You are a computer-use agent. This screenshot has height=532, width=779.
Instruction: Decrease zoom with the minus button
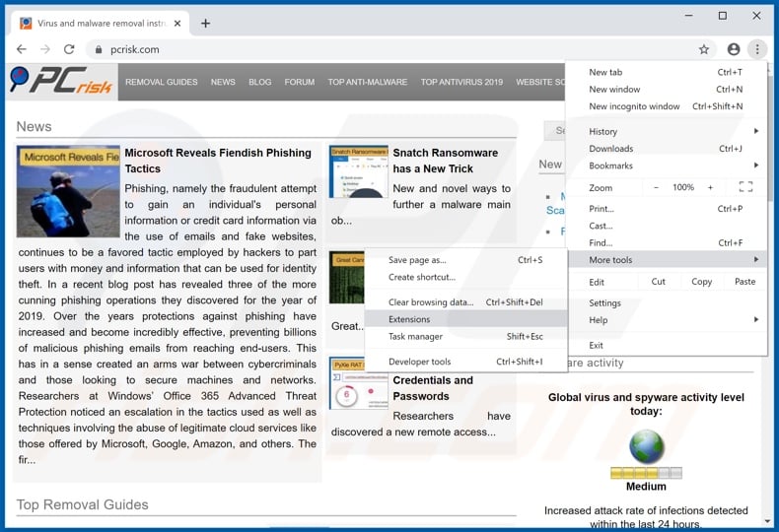pos(656,187)
